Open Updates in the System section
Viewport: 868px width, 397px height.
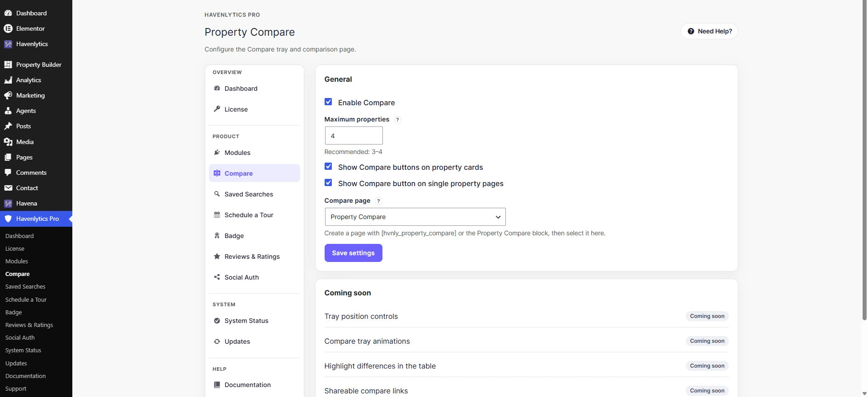255,341
